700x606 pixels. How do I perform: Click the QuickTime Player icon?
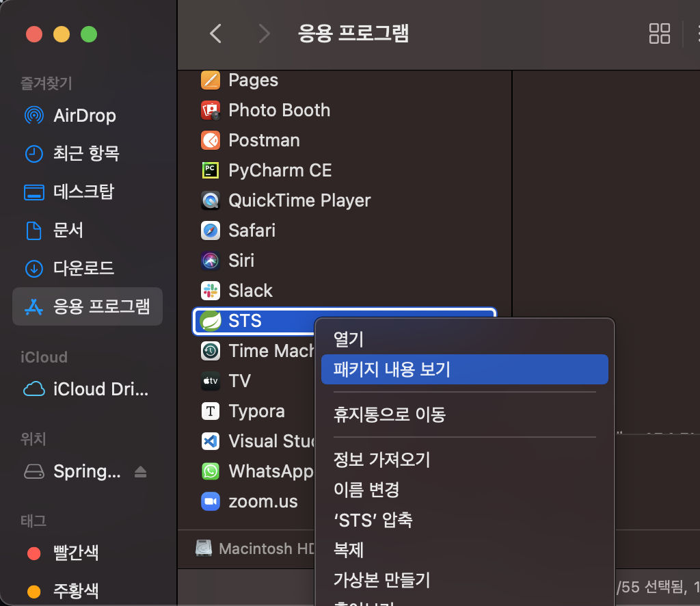pos(211,200)
